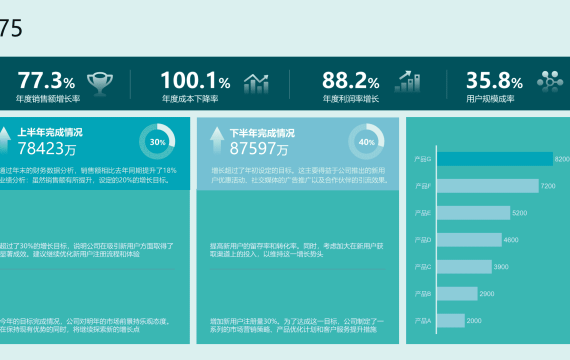Click the 3900 value label
570x360 pixels.
[x=501, y=267]
